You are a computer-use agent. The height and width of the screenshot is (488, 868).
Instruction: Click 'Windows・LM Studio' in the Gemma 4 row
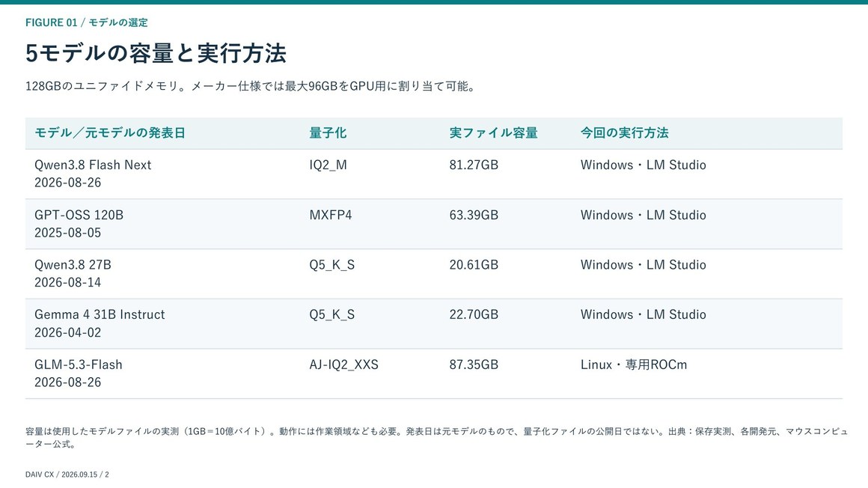tap(644, 314)
